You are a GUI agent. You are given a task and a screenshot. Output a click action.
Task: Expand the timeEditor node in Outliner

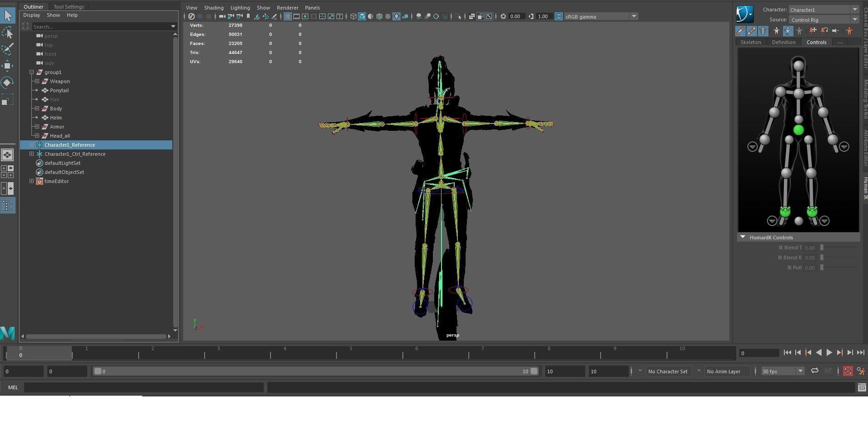(x=32, y=181)
